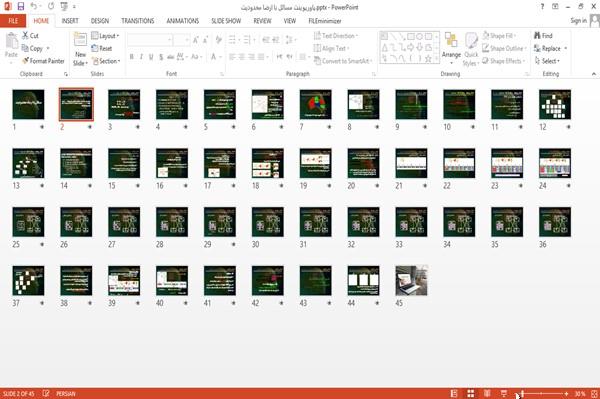Open the INSERT tab
Viewport: 600px width, 399px height.
pos(70,21)
